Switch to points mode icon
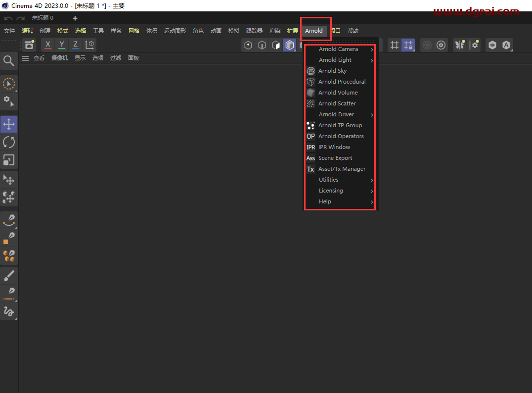The height and width of the screenshot is (393, 532). (248, 45)
